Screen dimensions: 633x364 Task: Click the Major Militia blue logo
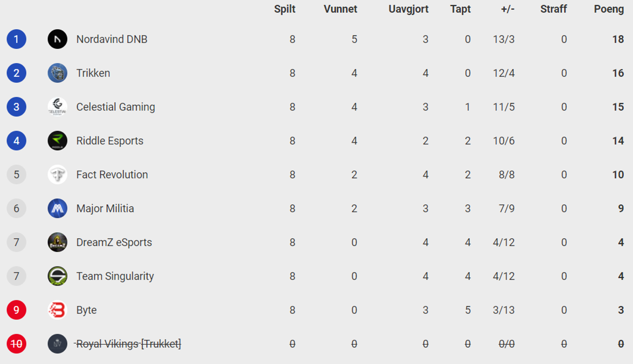coord(57,208)
